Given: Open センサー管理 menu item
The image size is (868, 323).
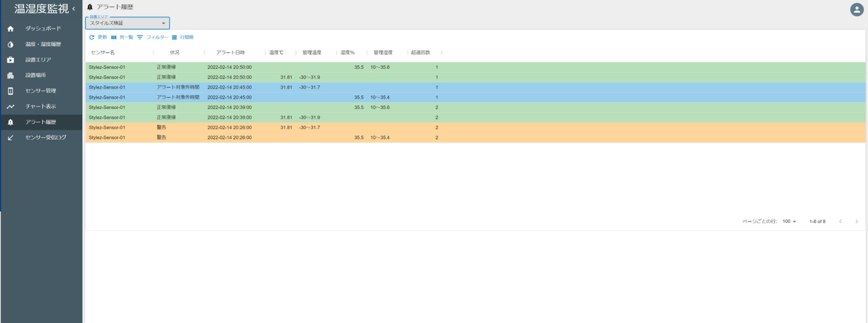Looking at the screenshot, I should click(42, 91).
